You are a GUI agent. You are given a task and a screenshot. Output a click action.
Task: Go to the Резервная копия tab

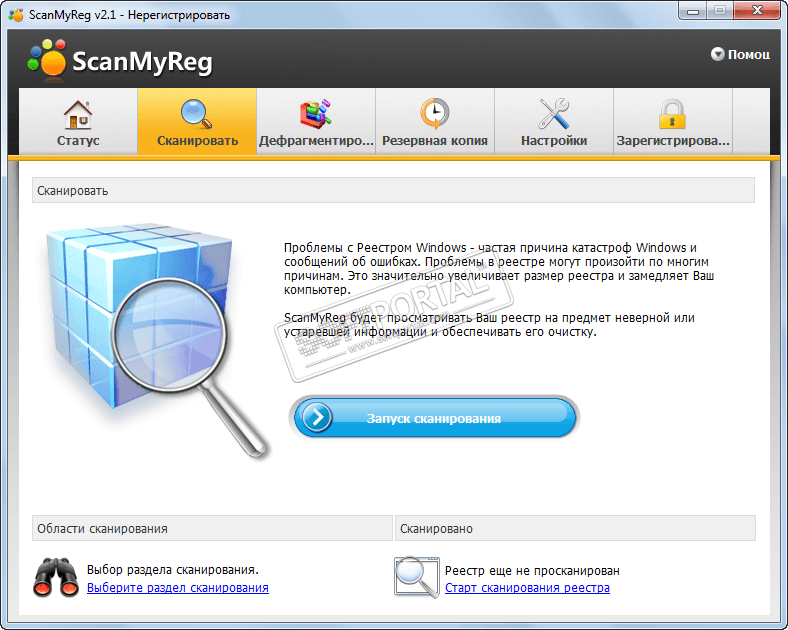click(435, 122)
